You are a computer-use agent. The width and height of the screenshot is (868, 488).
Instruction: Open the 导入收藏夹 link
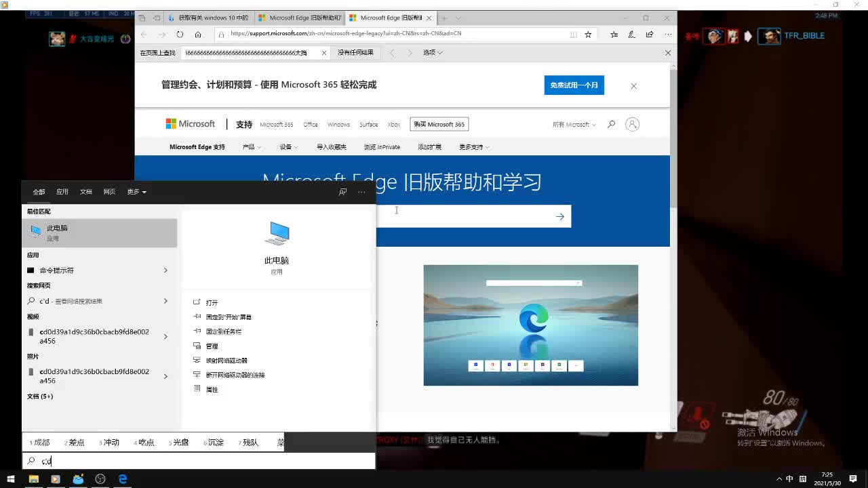(x=332, y=147)
